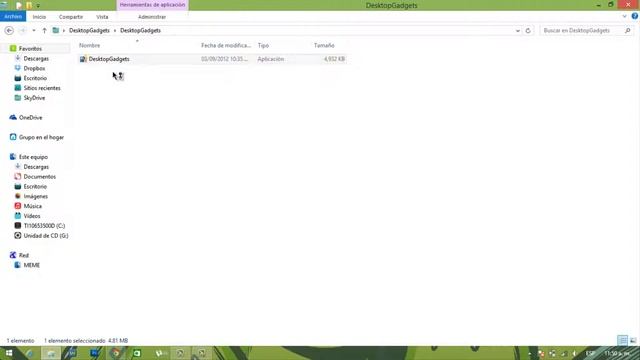The height and width of the screenshot is (360, 640).
Task: Select the DesktopGadgets application file
Action: coord(212,59)
